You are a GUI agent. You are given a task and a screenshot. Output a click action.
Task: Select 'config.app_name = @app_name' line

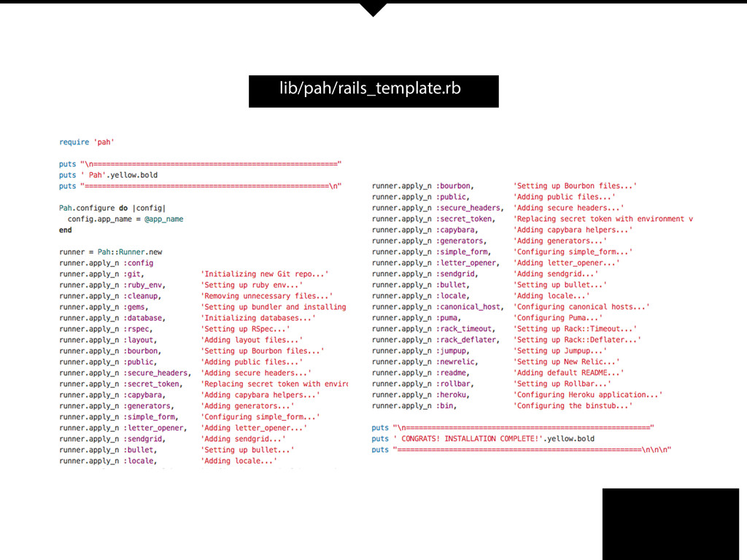[125, 219]
